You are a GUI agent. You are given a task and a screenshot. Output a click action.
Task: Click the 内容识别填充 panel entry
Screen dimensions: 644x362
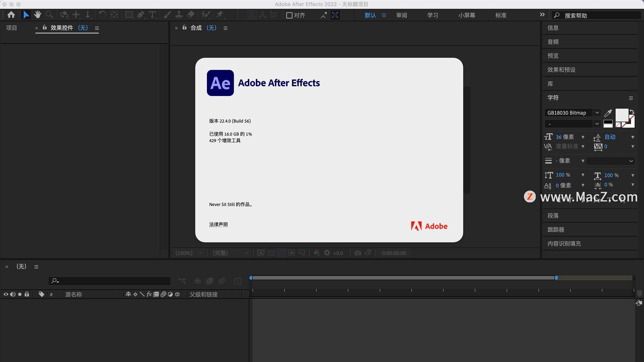pyautogui.click(x=564, y=244)
